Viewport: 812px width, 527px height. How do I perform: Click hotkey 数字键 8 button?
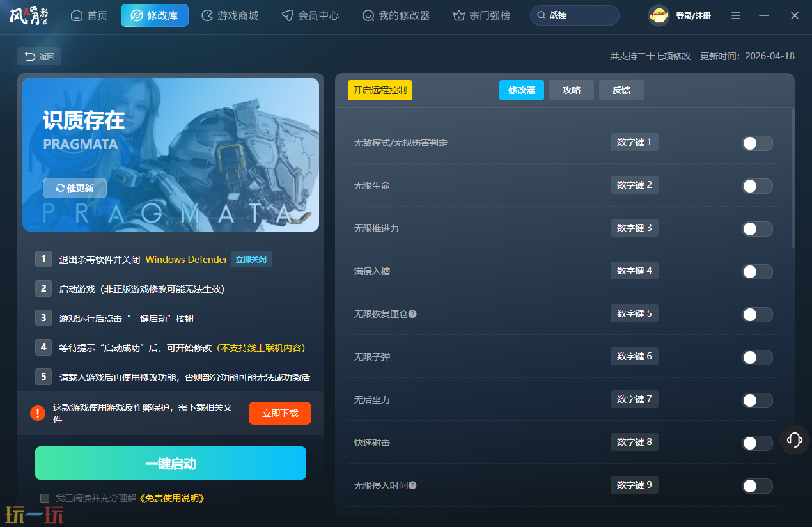634,442
